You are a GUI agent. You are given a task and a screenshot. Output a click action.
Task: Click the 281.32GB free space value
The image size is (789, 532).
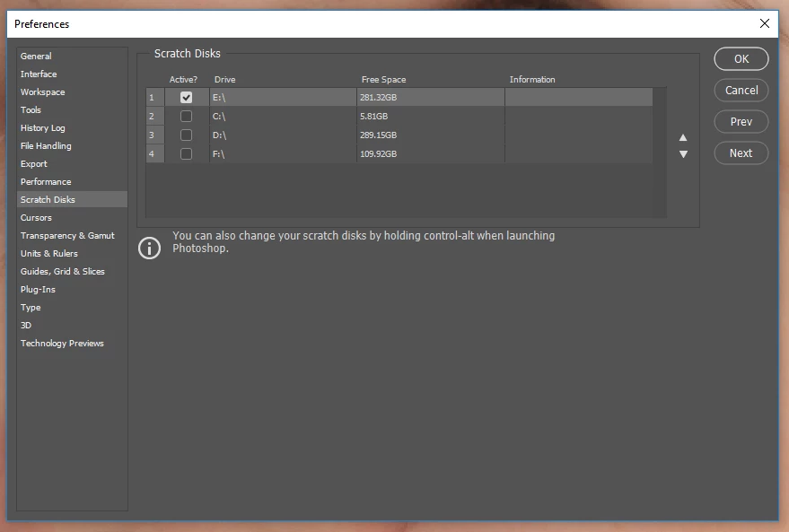379,98
